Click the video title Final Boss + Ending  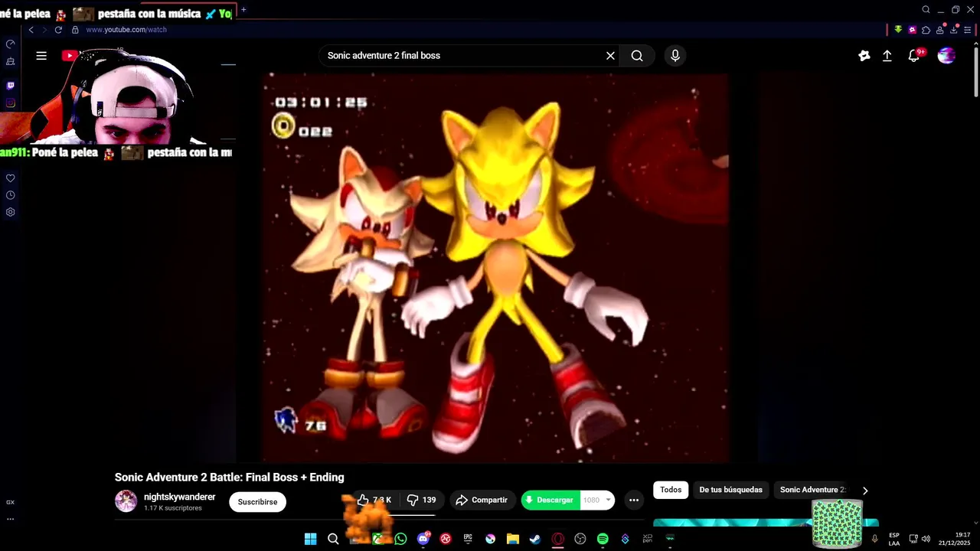coord(230,477)
